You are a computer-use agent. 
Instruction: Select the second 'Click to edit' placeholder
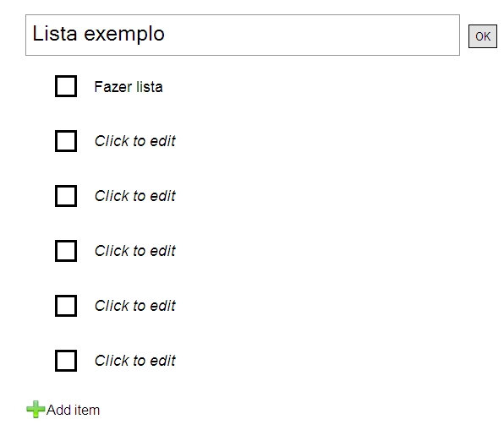(135, 196)
